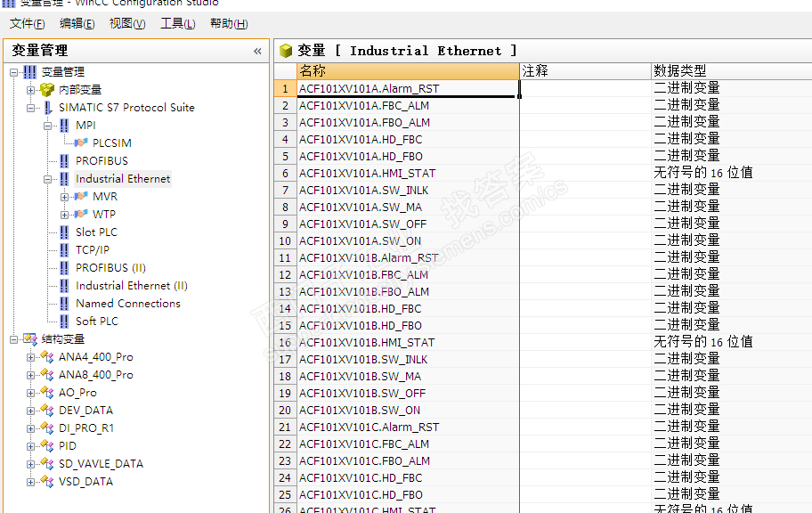Screen dimensions: 812x513
Task: Click the PLCSIM connection icon
Action: 81,142
